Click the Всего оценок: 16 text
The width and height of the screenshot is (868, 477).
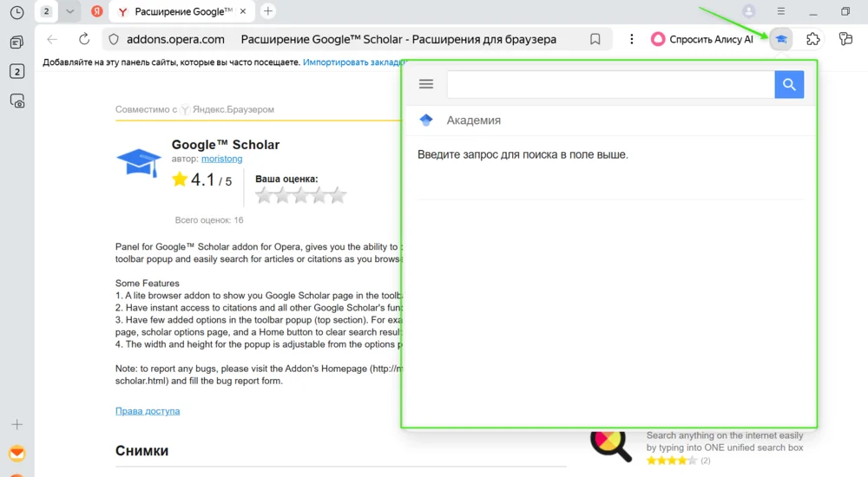208,220
